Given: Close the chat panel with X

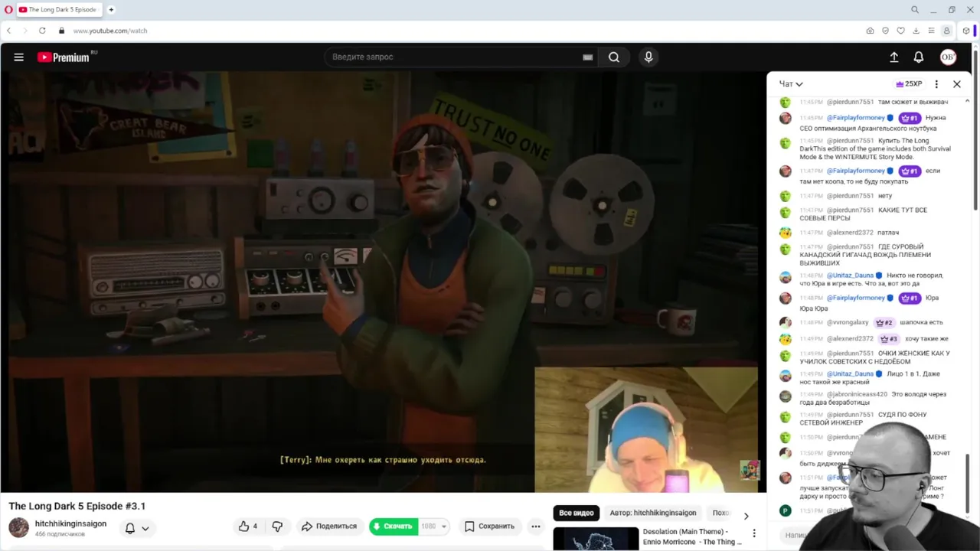Looking at the screenshot, I should (x=956, y=84).
